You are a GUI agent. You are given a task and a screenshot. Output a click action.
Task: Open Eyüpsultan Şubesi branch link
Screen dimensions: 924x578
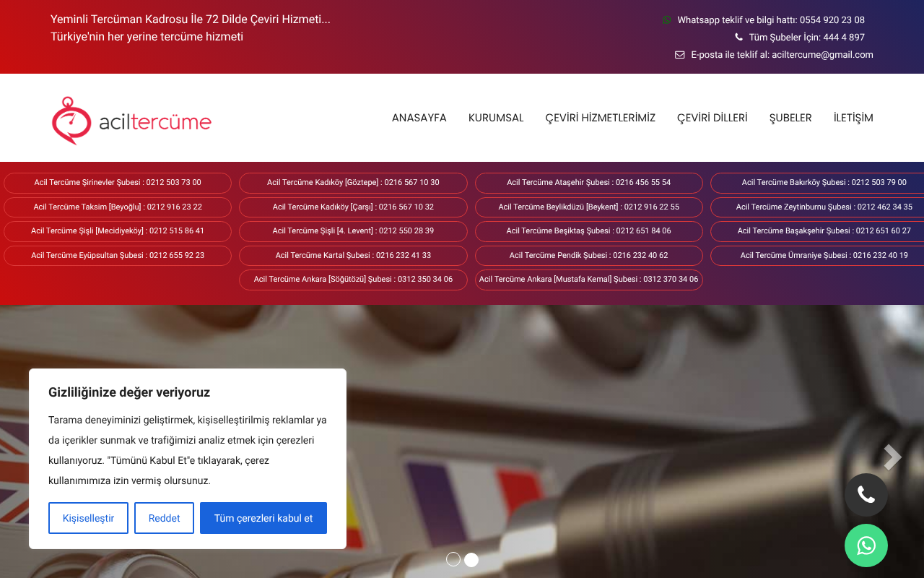click(x=118, y=256)
